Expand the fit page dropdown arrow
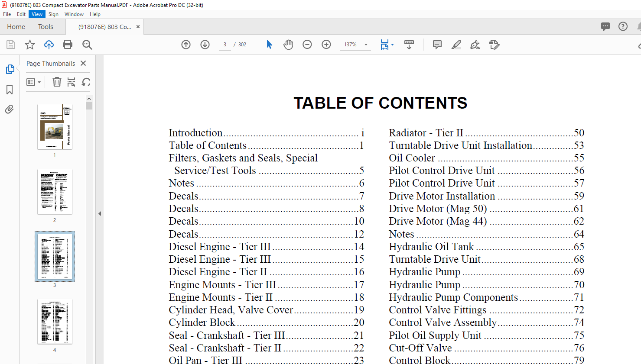 [392, 45]
